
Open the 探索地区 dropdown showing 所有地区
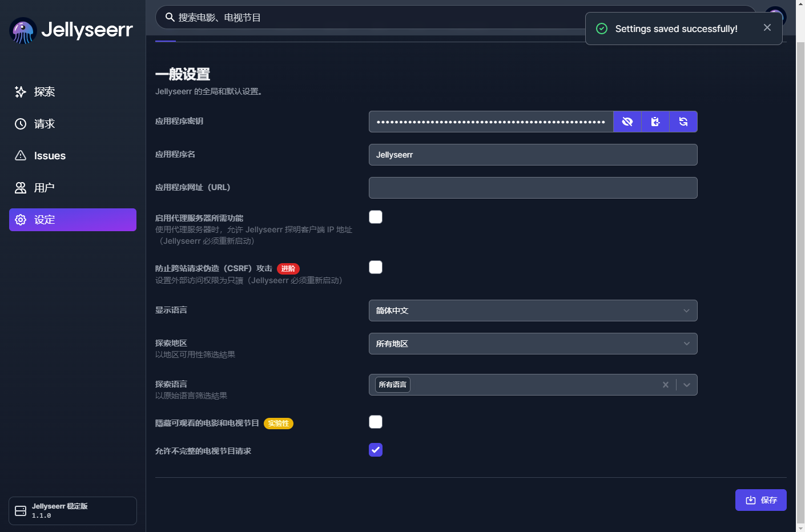(x=533, y=344)
